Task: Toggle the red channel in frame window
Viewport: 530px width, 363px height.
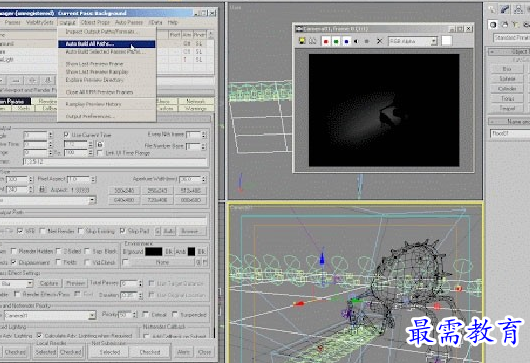Action: pyautogui.click(x=326, y=41)
